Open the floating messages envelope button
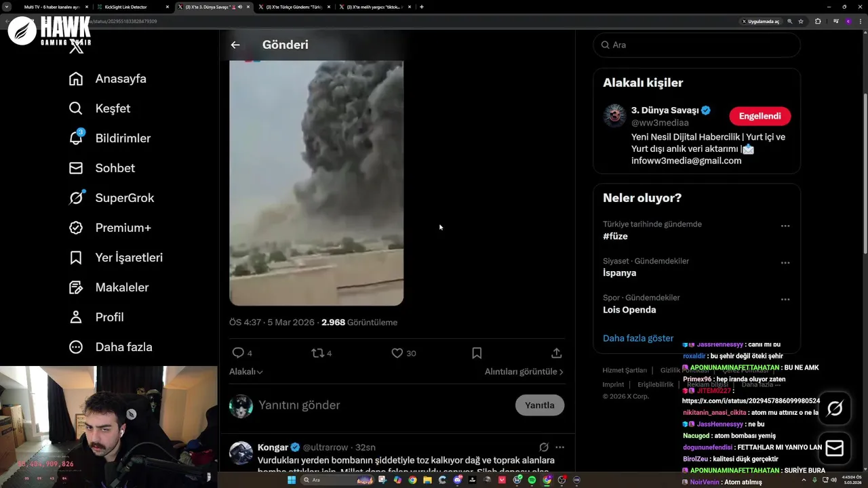The image size is (868, 488). 835,449
